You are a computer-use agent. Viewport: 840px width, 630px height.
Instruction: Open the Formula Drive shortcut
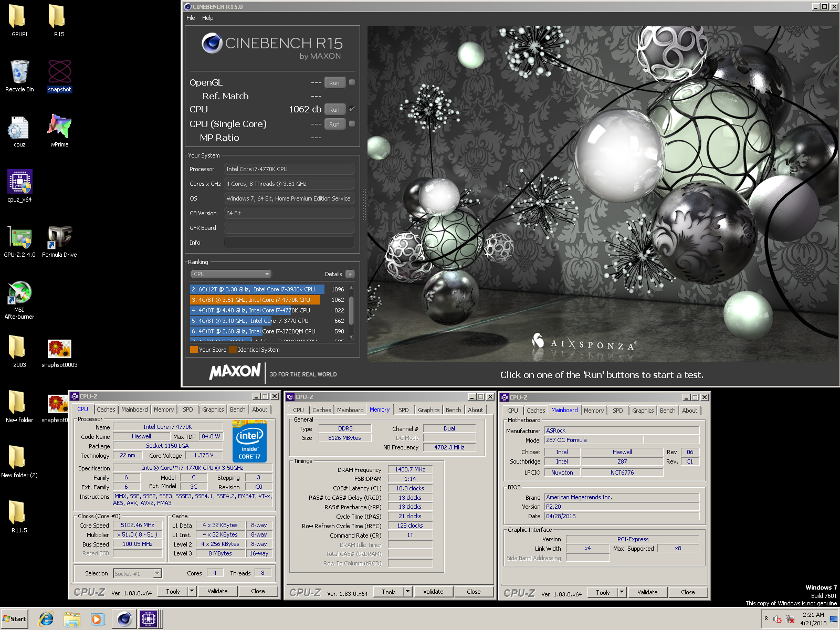click(x=59, y=241)
